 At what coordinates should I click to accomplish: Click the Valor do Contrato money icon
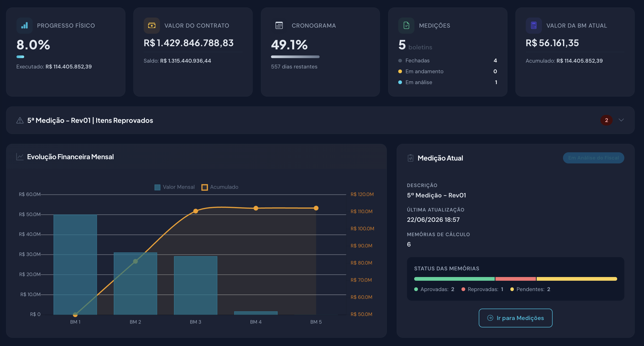(x=152, y=25)
